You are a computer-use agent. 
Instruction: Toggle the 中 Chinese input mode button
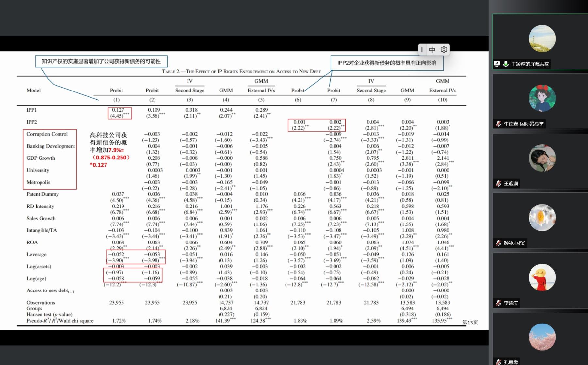[432, 50]
